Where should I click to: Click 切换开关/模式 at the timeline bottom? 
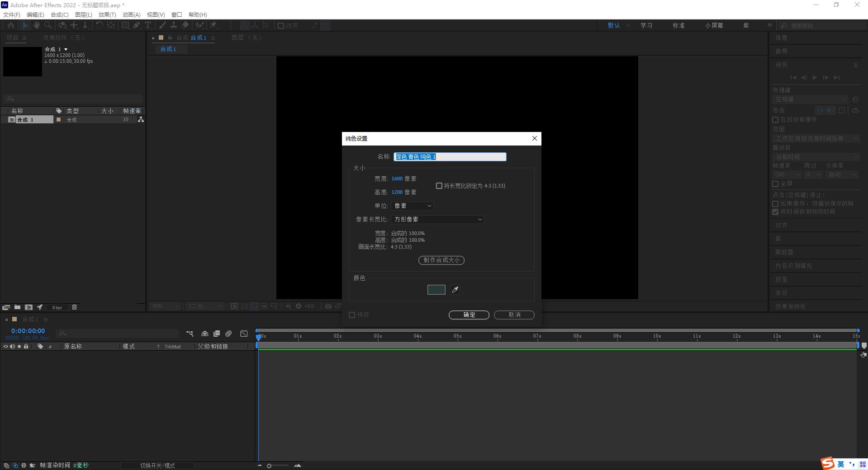pos(157,465)
